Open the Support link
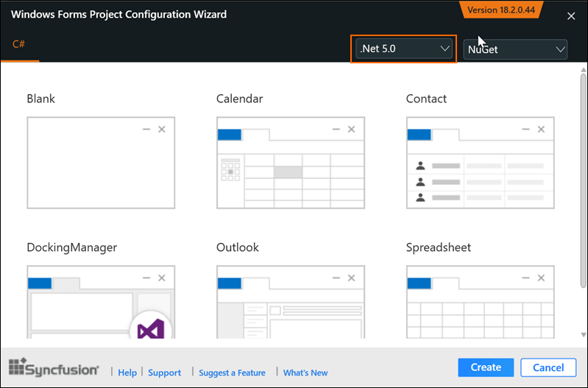 point(164,373)
